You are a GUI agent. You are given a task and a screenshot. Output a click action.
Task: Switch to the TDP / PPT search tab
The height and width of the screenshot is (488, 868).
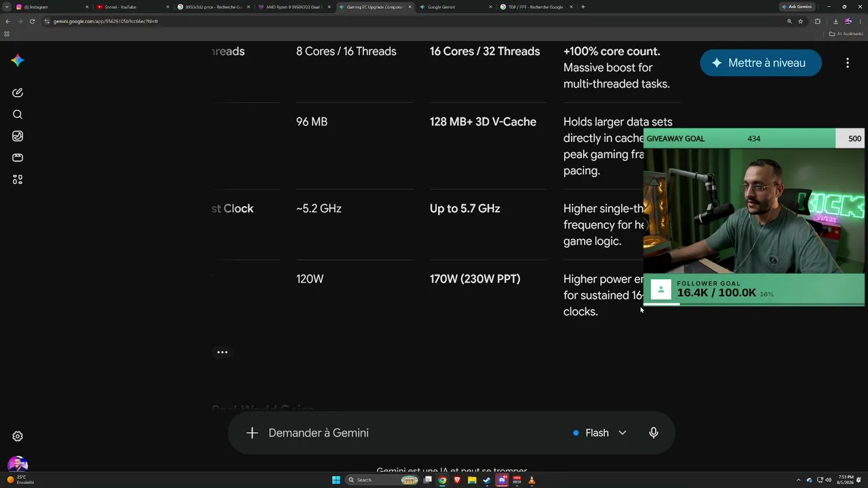[536, 7]
